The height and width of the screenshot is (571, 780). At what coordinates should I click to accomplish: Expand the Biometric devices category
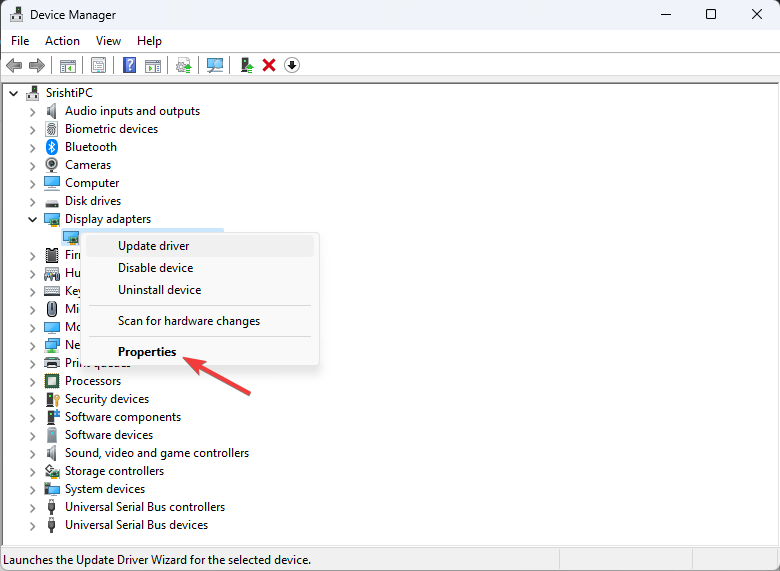pos(33,130)
